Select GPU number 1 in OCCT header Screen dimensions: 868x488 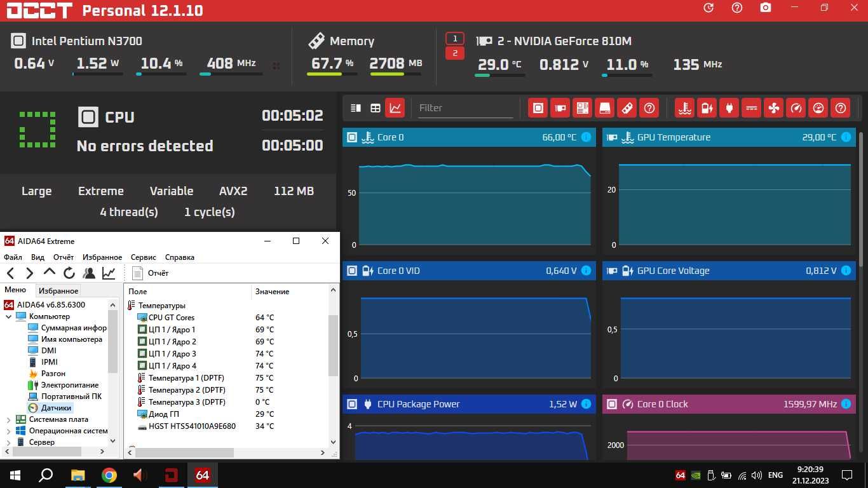pyautogui.click(x=455, y=38)
